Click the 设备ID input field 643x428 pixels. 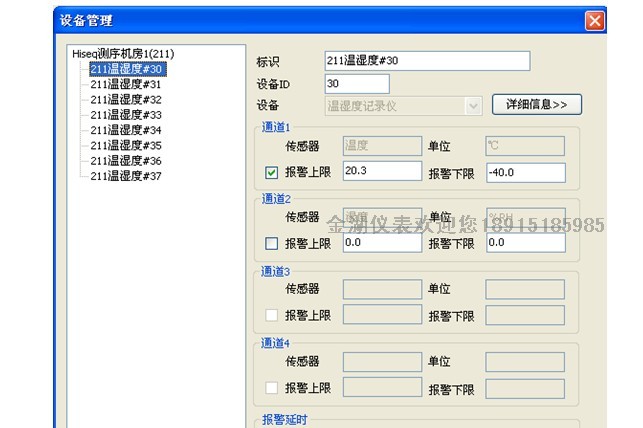click(357, 84)
